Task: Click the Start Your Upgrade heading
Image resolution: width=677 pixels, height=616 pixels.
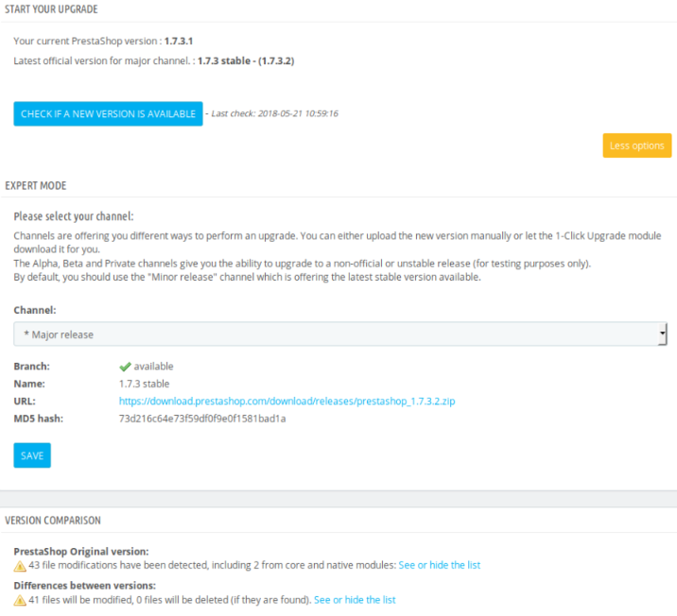Action: tap(51, 9)
